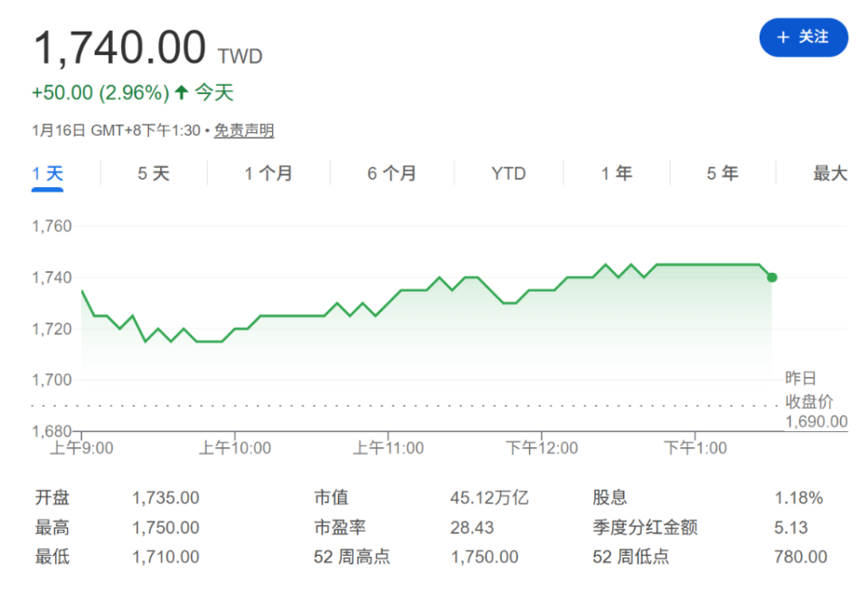Click the 52 周高点 value 1,750.00
Image resolution: width=868 pixels, height=610 pixels.
(484, 558)
